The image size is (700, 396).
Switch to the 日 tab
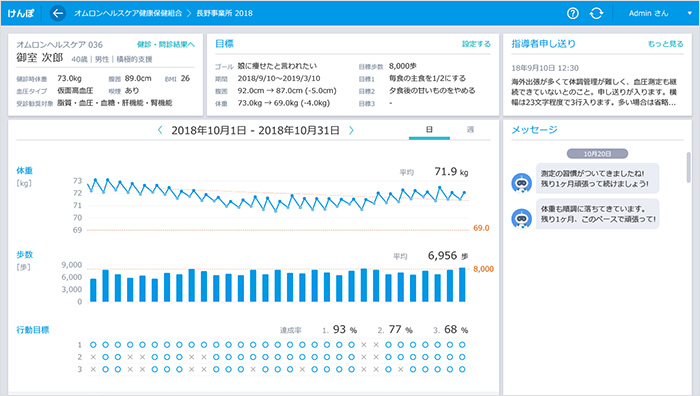[429, 130]
